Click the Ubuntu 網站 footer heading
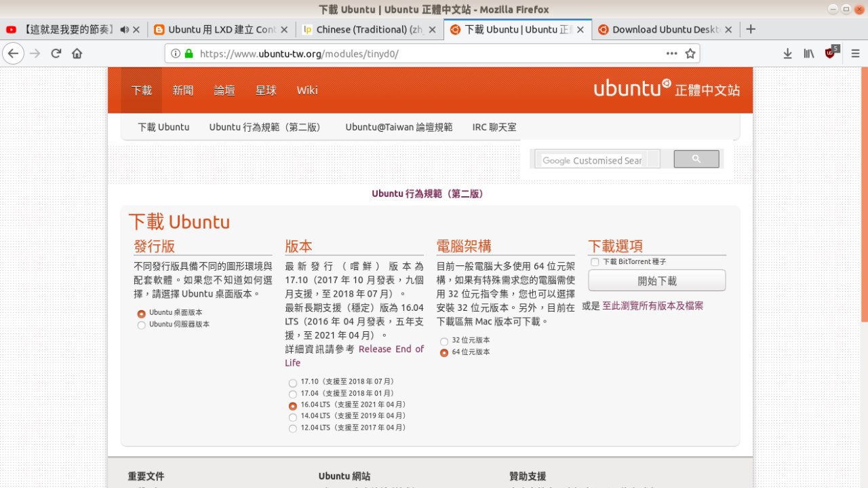The width and height of the screenshot is (868, 488). click(x=344, y=476)
